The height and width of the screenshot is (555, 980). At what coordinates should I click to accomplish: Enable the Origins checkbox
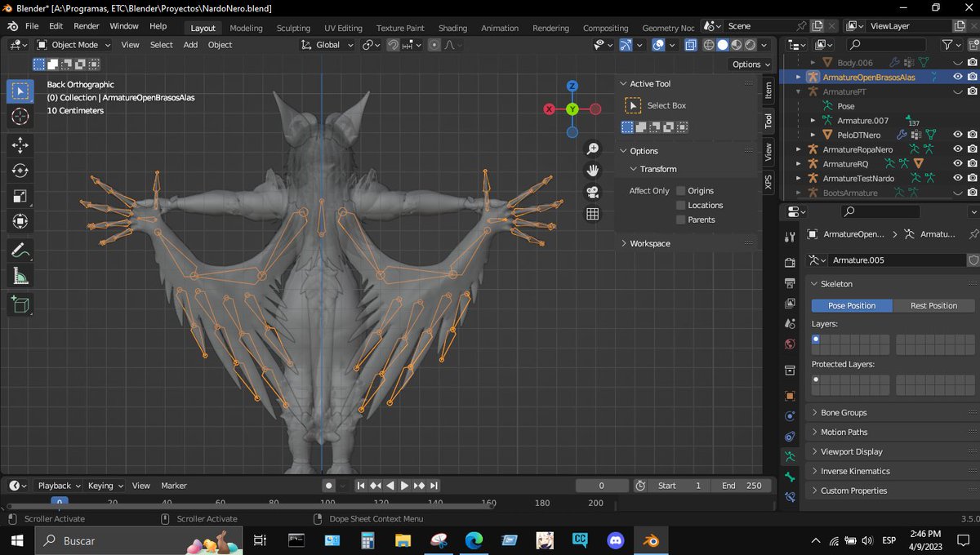(x=680, y=191)
